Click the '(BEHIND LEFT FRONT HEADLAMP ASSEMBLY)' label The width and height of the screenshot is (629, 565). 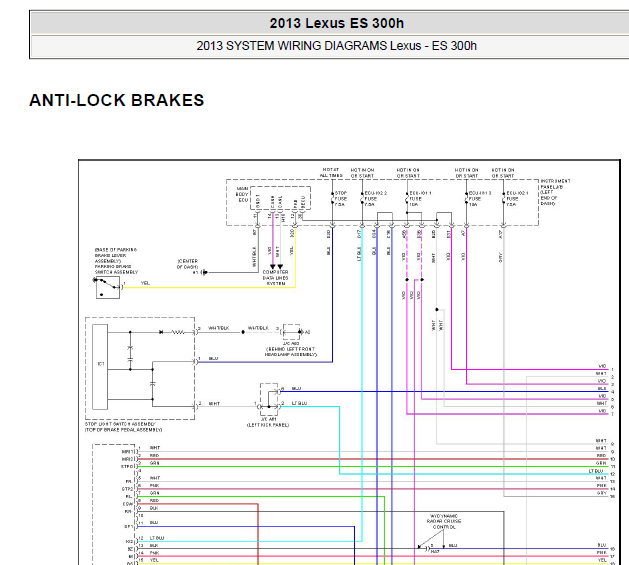[291, 352]
